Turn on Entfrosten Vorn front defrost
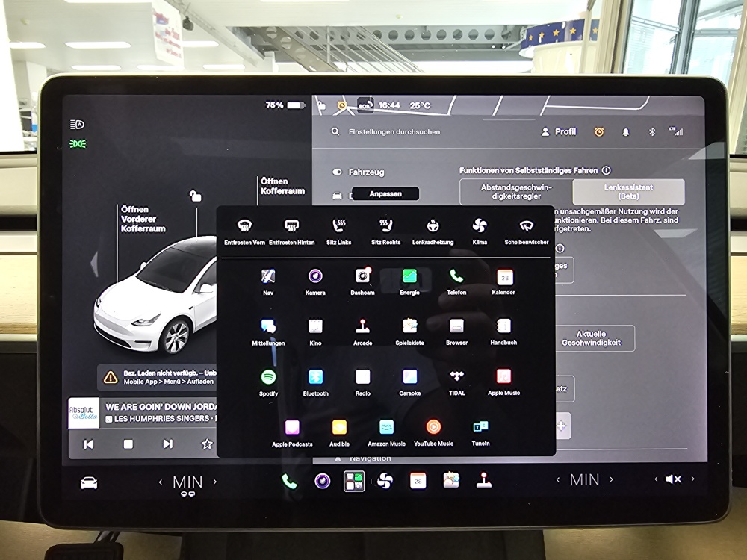This screenshot has width=747, height=560. (244, 231)
